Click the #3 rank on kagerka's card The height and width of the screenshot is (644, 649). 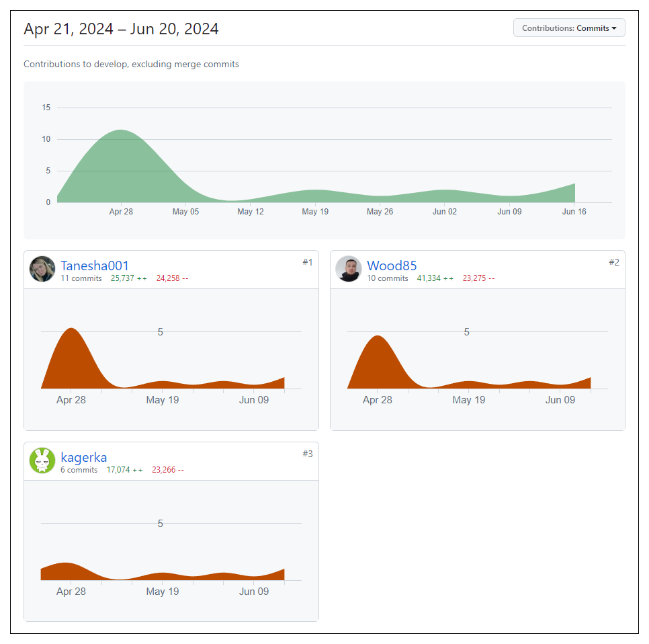pos(308,454)
